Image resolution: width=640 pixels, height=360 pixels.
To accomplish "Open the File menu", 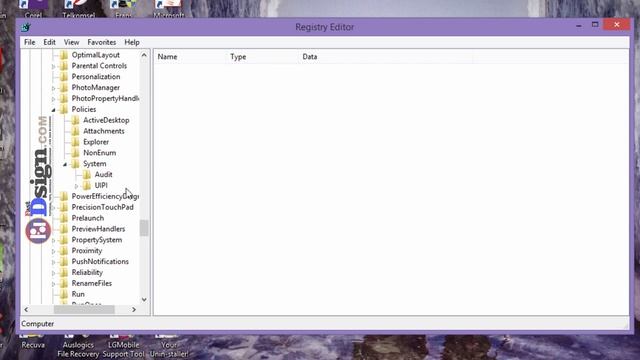I will point(29,42).
